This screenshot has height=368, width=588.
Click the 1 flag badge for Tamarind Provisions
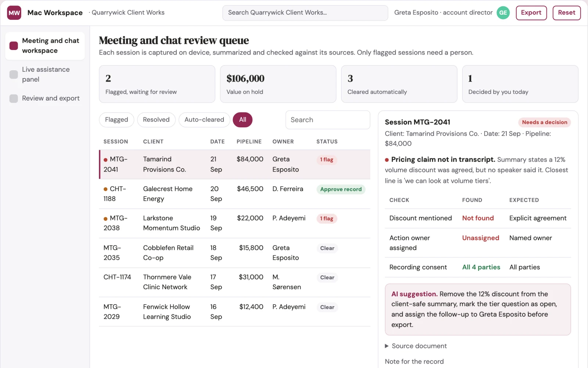click(x=326, y=160)
